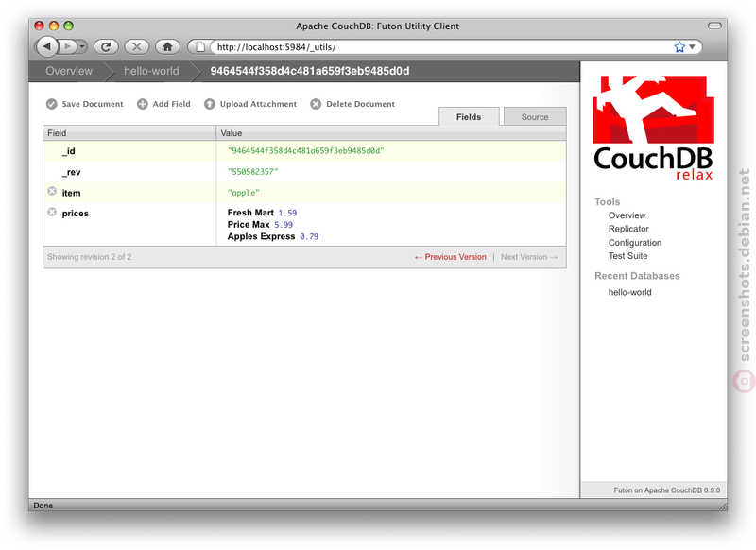This screenshot has height=550, width=756.
Task: Open Configuration in the Tools sidebar
Action: pyautogui.click(x=635, y=243)
